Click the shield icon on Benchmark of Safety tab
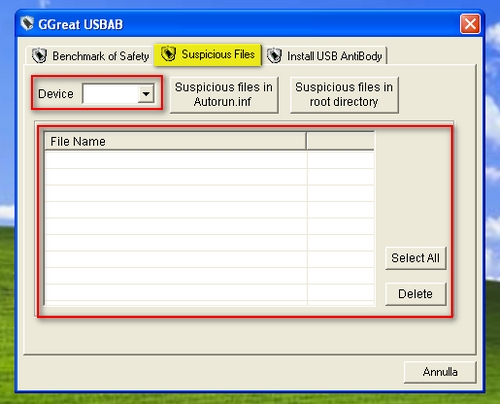The image size is (500, 404). click(40, 56)
